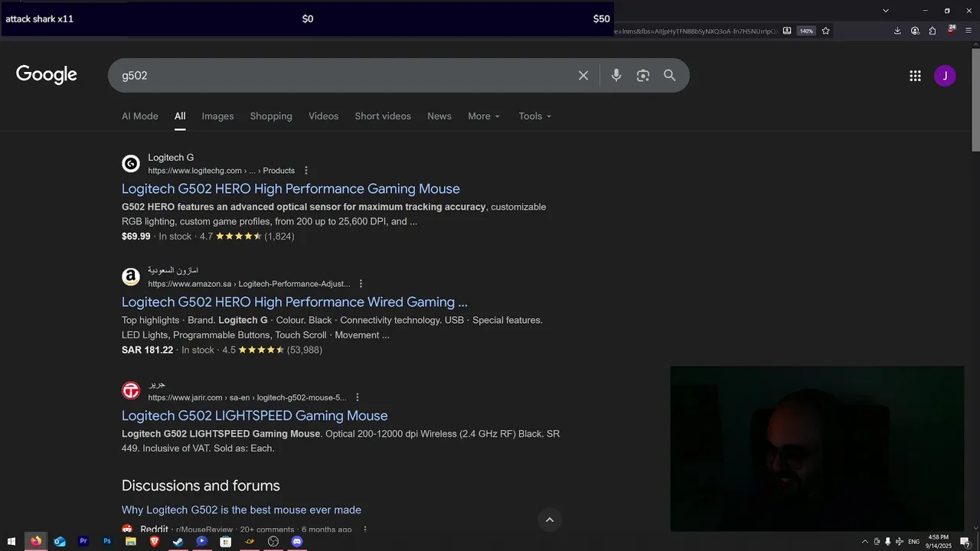Click the Amazon site favicon
Screen dimensions: 980x551
coord(131,277)
